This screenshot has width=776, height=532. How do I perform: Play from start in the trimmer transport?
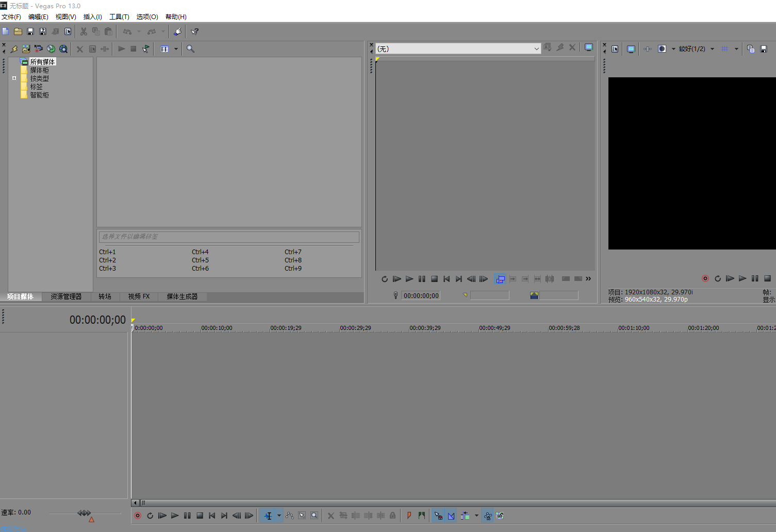click(x=397, y=279)
